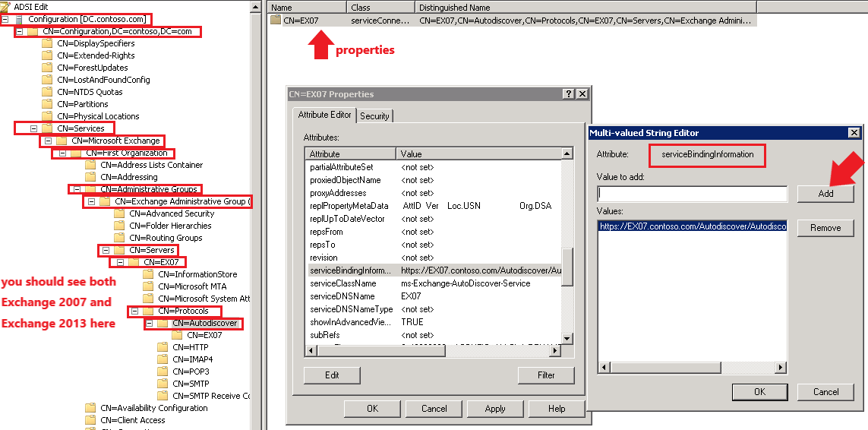868x430 pixels.
Task: Click the Edit button in Properties
Action: point(332,375)
